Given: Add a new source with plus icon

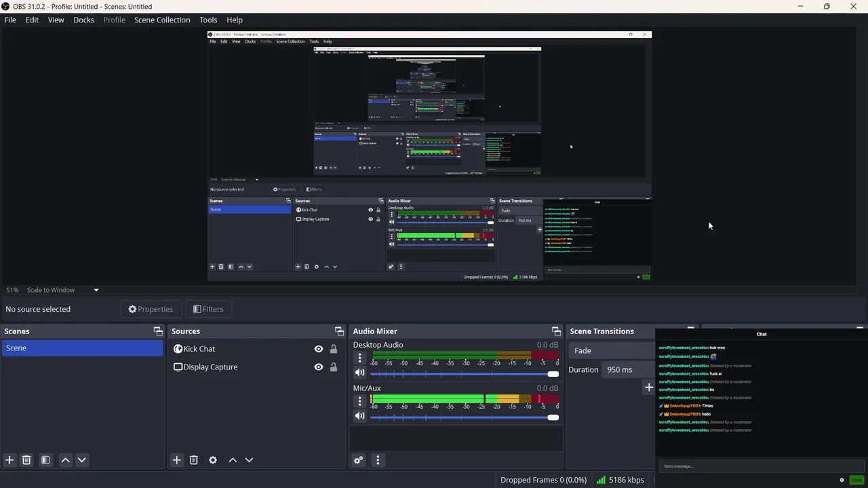Looking at the screenshot, I should coord(176,460).
